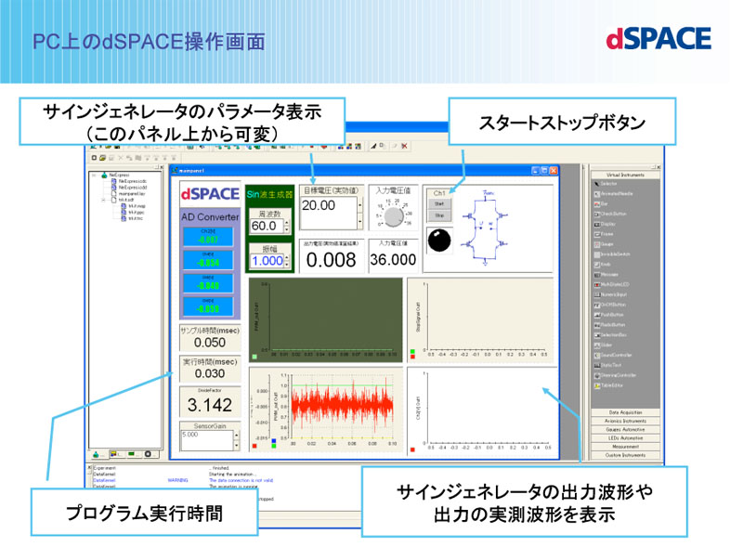Collapse the root experiment tree node
743x560 pixels.
(x=95, y=176)
